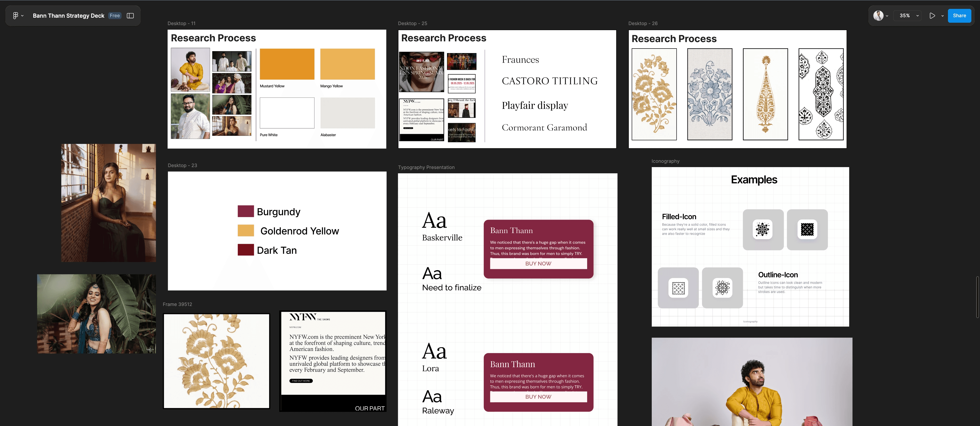Open the 35% zoom dropdown
This screenshot has width=980, height=426.
(x=909, y=16)
